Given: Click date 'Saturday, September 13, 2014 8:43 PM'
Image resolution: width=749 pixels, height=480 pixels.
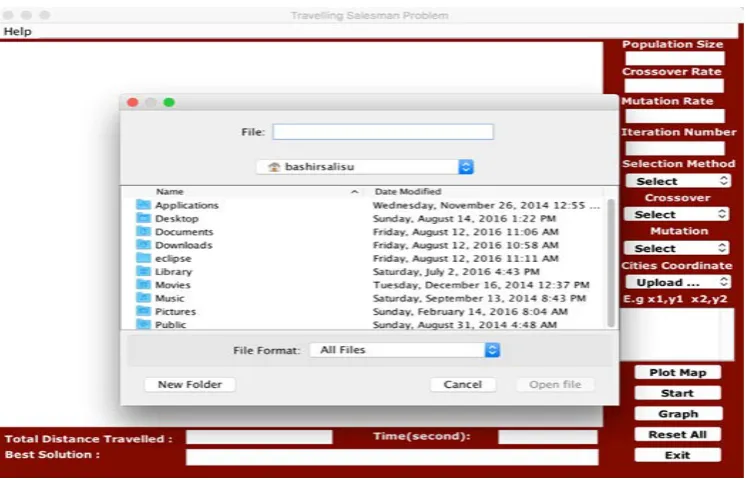Looking at the screenshot, I should [479, 299].
